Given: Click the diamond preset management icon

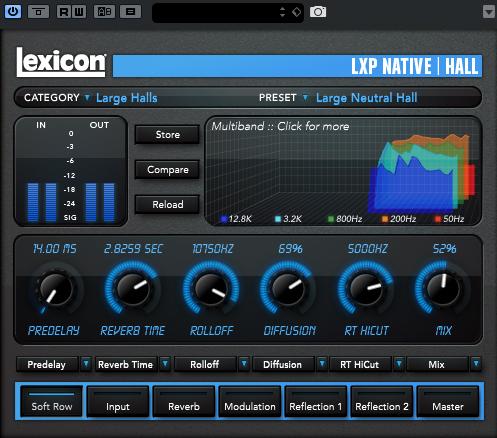Looking at the screenshot, I should coord(296,12).
